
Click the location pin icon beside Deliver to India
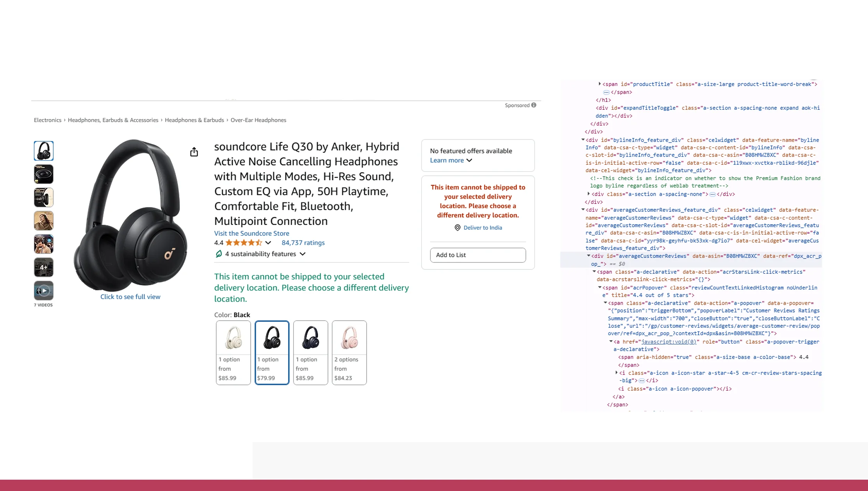click(x=457, y=228)
